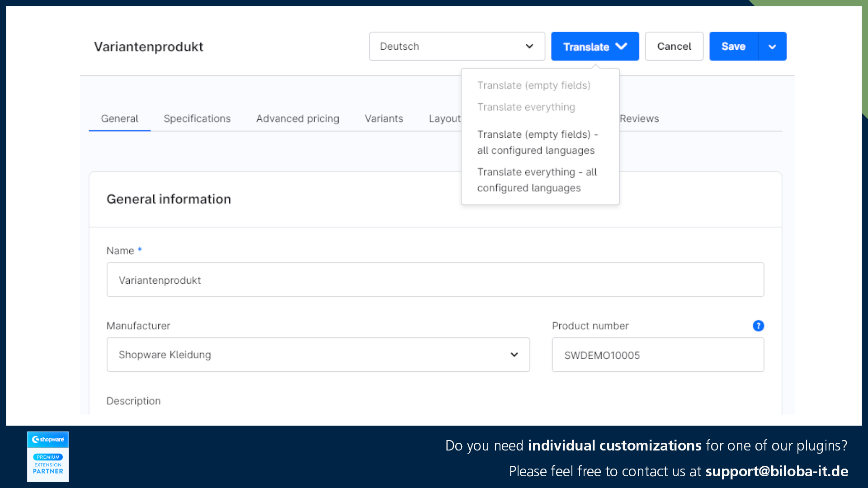Select Translate everything menu option
The width and height of the screenshot is (868, 488).
pyautogui.click(x=526, y=107)
